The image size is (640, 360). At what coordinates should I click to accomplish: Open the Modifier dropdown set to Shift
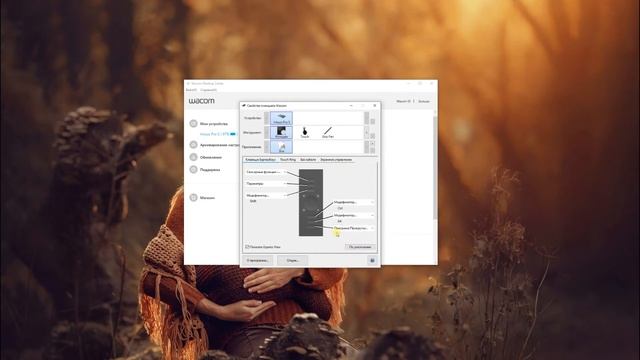[x=266, y=196]
